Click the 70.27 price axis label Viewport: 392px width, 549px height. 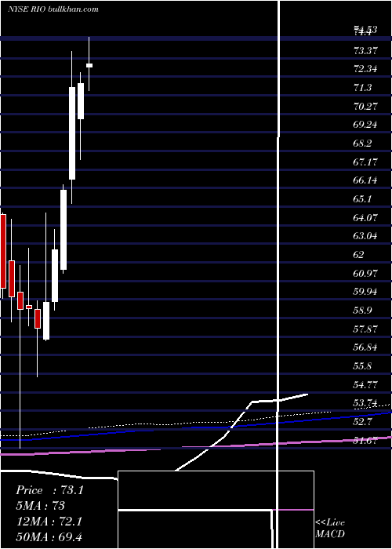[365, 106]
